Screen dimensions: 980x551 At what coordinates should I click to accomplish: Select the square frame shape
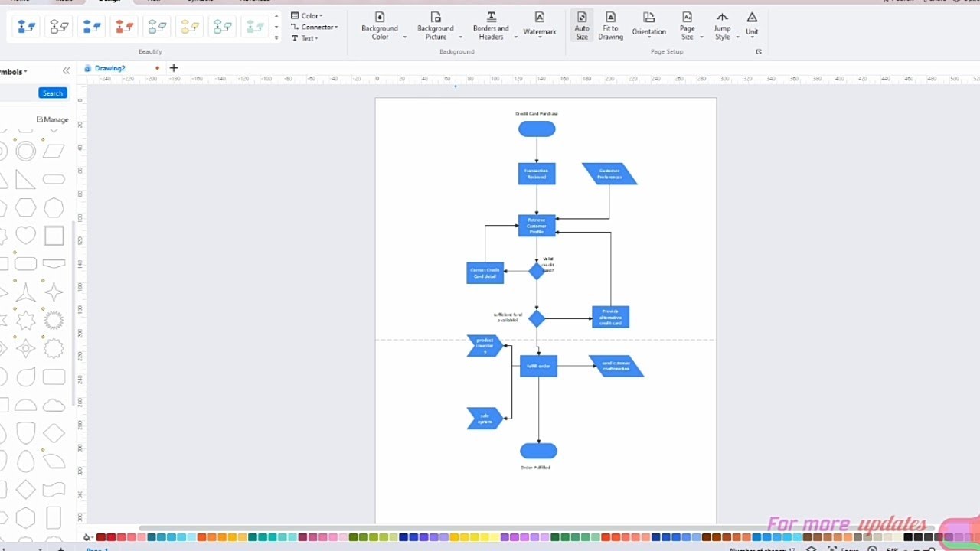54,236
